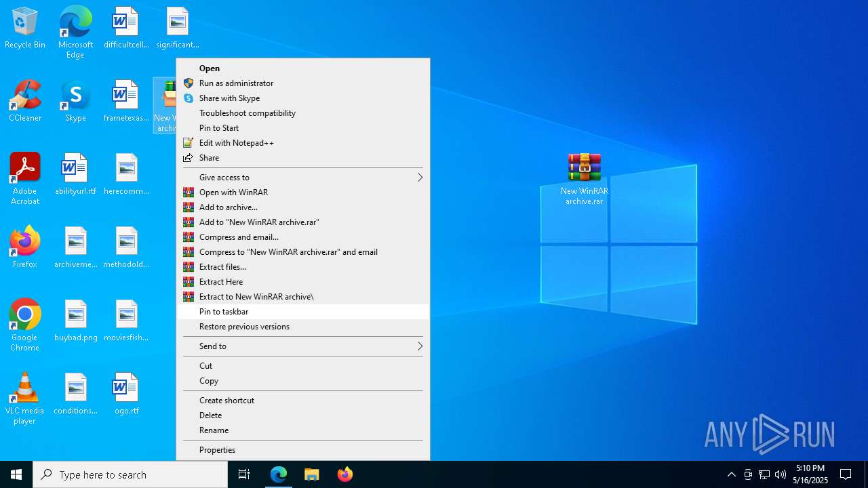Select the abilityurl.rtf file icon
This screenshot has height=488, width=868.
tap(75, 175)
